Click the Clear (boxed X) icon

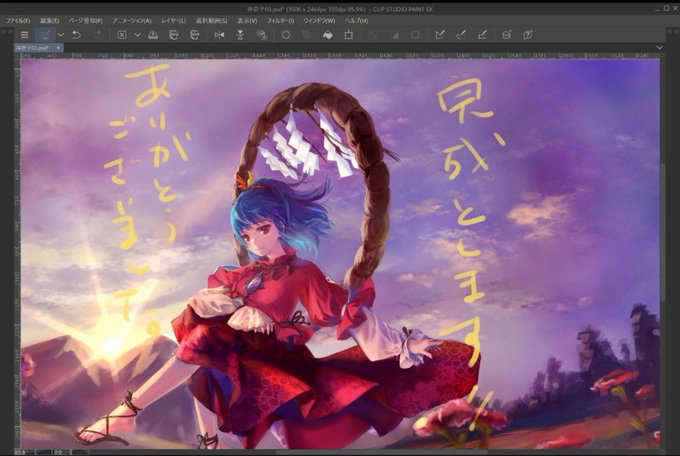coord(122,35)
